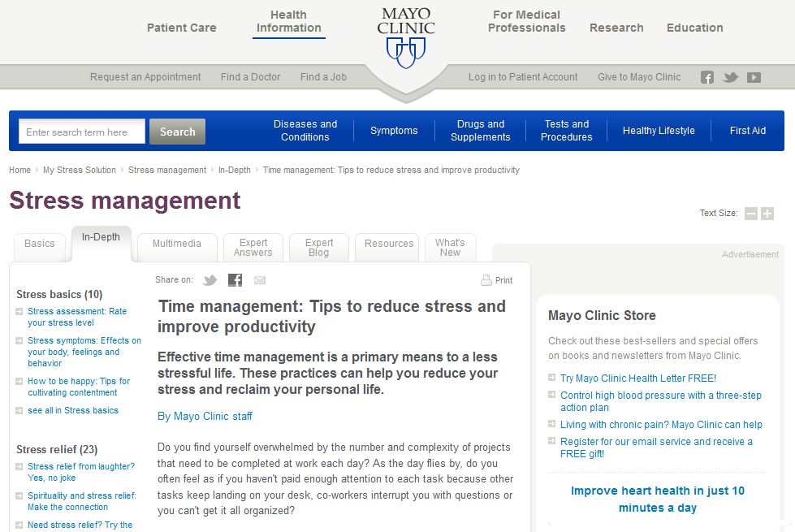Select the Basics tab
The width and height of the screenshot is (795, 532).
(40, 244)
